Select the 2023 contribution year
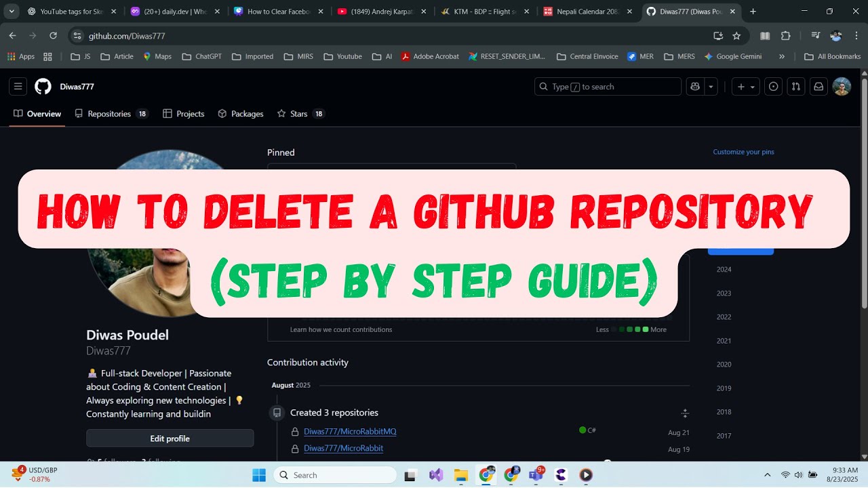 [x=724, y=293]
